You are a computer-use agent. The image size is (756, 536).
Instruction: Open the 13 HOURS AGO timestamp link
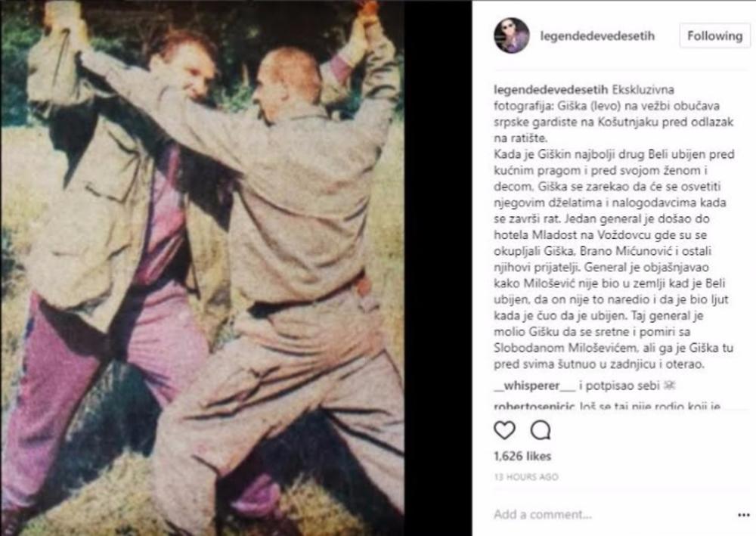tap(525, 477)
